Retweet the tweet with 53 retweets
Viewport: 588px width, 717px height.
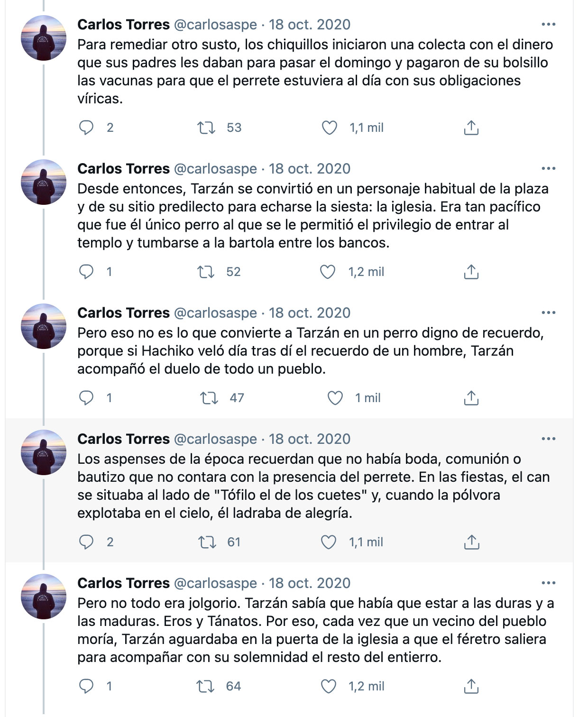tap(206, 128)
